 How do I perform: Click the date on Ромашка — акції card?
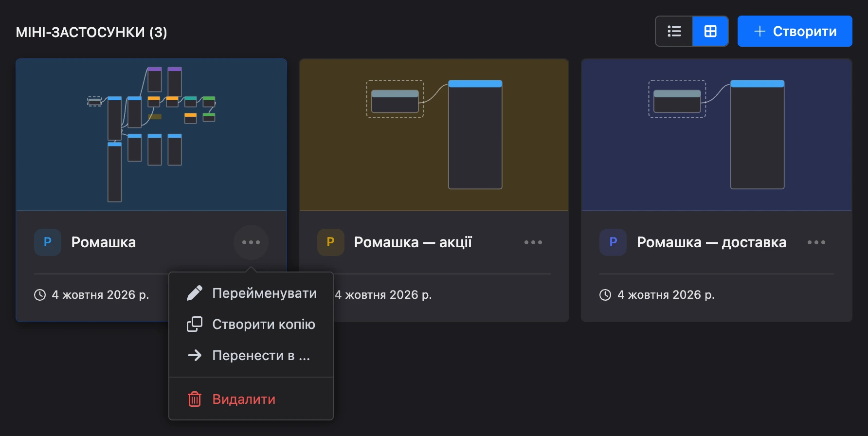(383, 295)
